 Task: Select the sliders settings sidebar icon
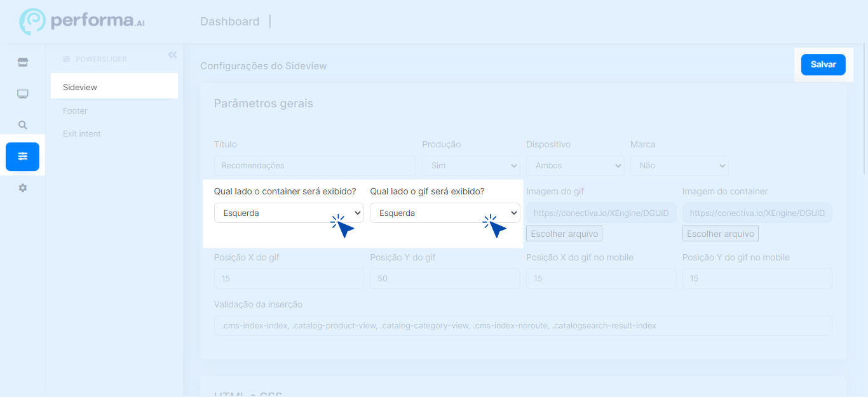pos(23,157)
